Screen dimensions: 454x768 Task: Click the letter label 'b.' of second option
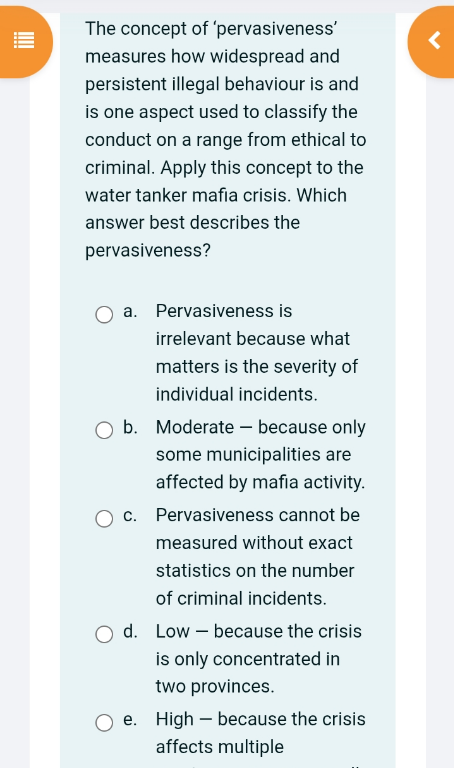click(130, 427)
